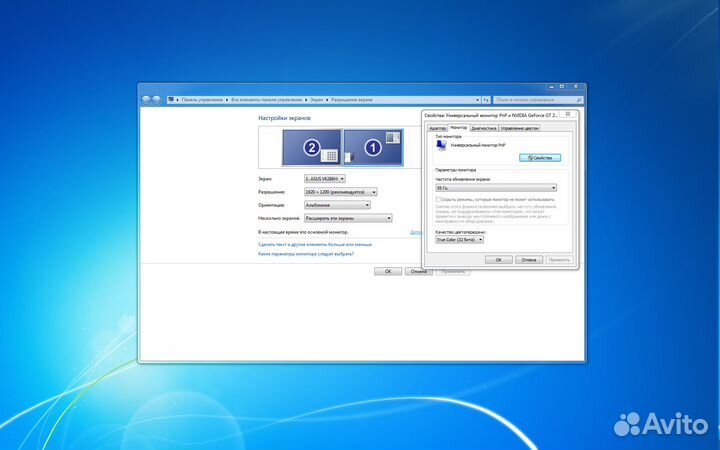
Task: Open the Ориентация orientation dropdown
Action: point(337,204)
